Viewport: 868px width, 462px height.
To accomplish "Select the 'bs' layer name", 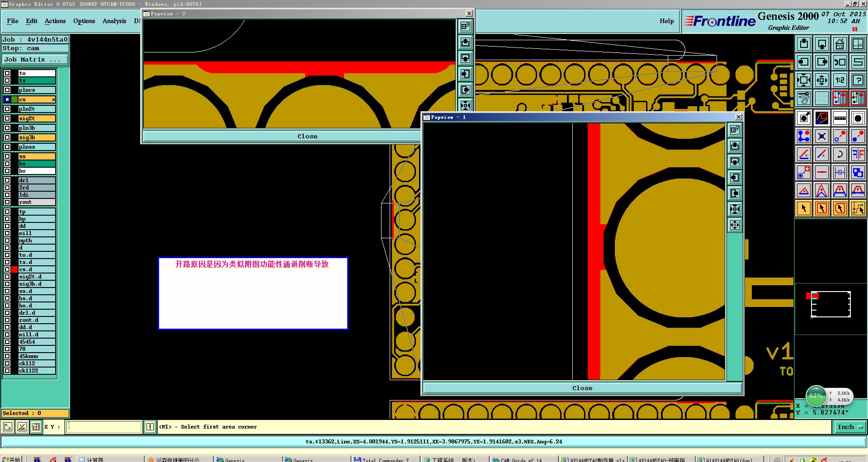I will coord(37,164).
